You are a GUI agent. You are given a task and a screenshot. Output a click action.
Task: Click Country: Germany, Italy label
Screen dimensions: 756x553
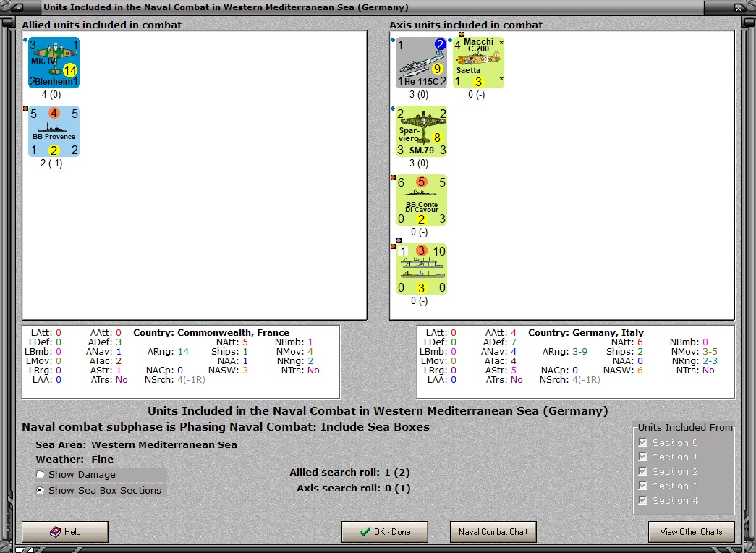point(586,332)
